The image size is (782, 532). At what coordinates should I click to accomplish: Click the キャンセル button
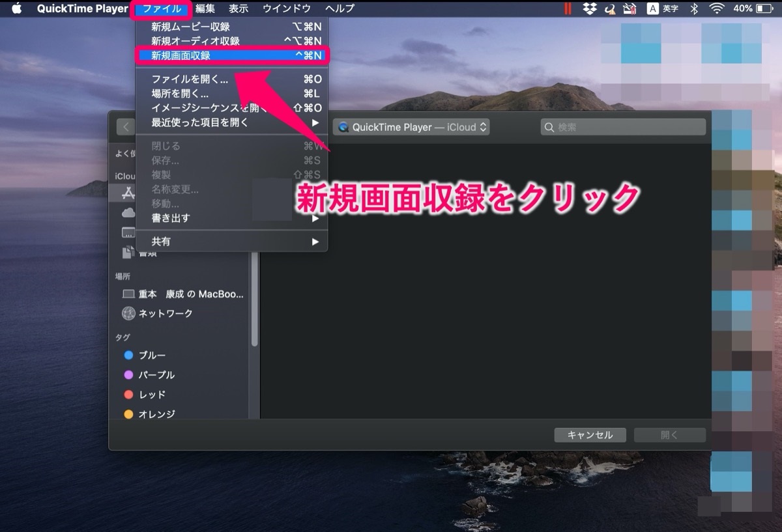(x=590, y=435)
